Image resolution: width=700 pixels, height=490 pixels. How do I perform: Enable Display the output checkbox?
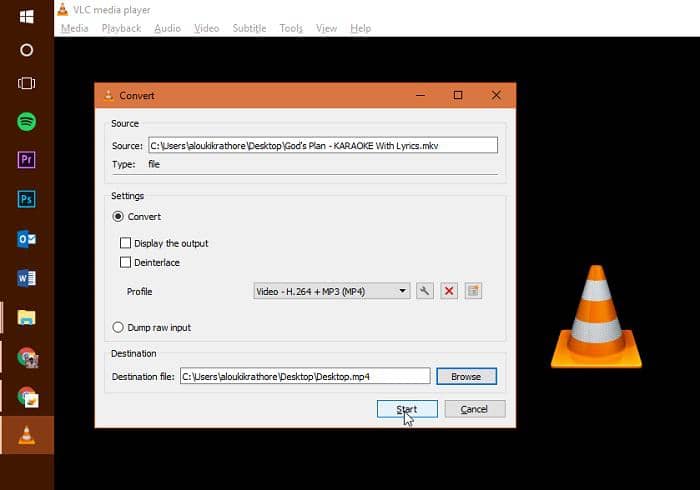(x=126, y=243)
